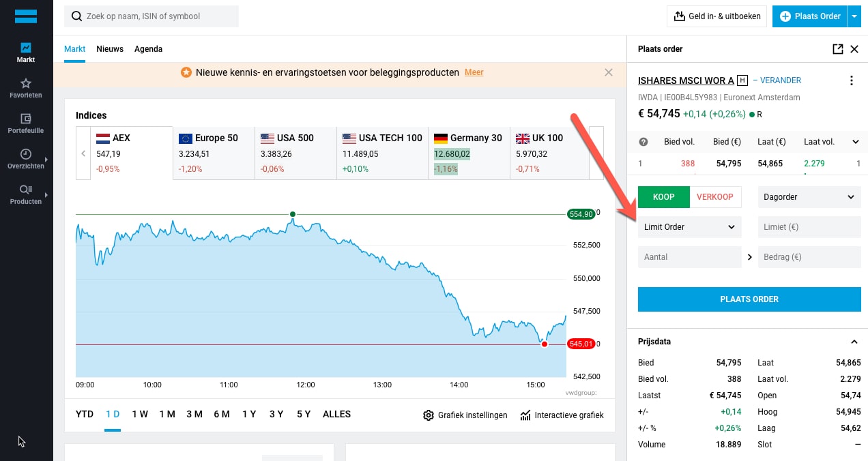Select the Germany 30 index card

point(469,153)
